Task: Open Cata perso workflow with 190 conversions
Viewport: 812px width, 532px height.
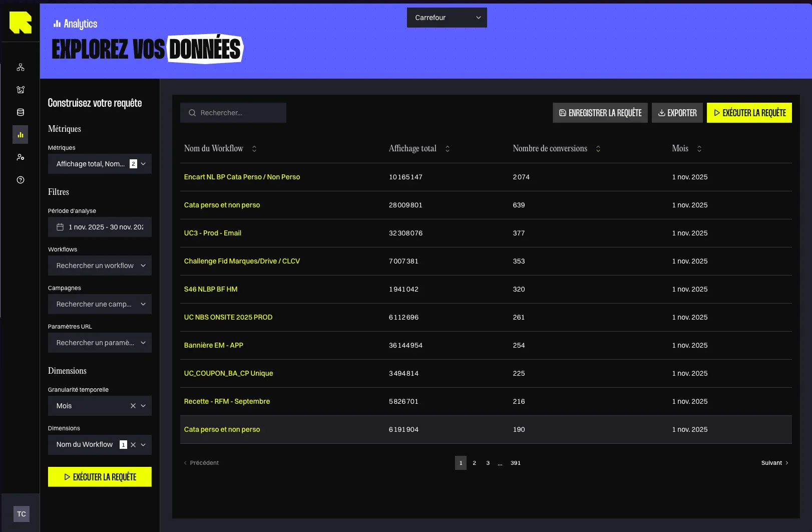Action: [222, 429]
